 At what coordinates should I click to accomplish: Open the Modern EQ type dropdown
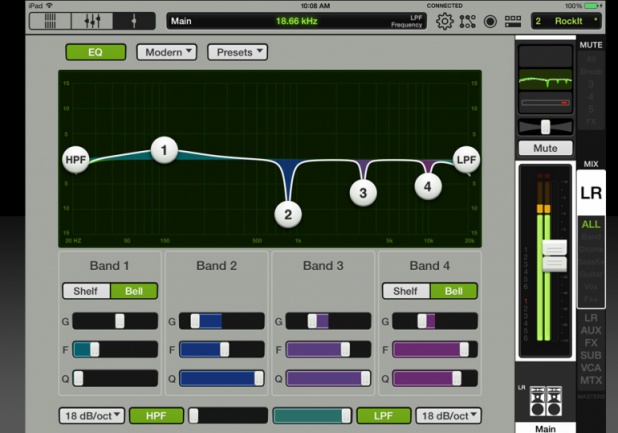(166, 52)
